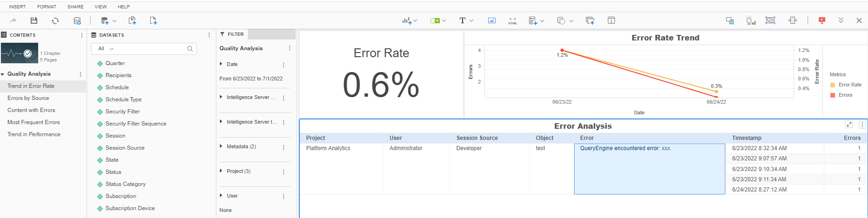Click the dossier cover thumbnail
Image resolution: width=868 pixels, height=218 pixels.
(20, 53)
